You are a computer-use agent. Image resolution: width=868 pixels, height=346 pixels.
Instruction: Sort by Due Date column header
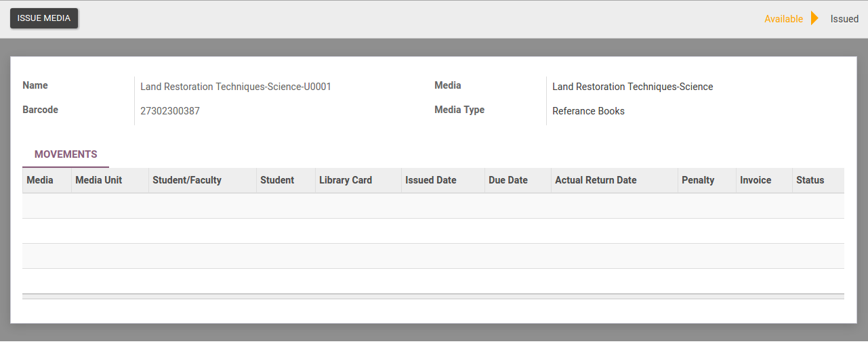point(508,180)
